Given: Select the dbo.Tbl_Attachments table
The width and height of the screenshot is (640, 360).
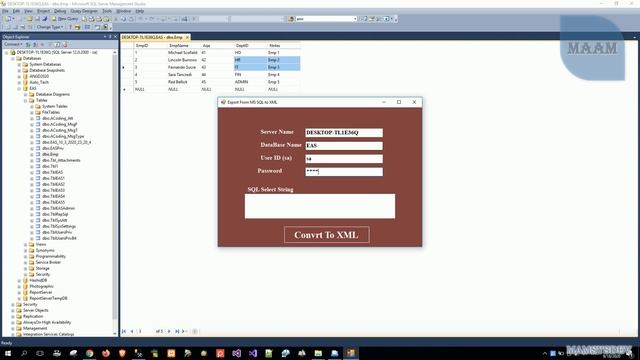Looking at the screenshot, I should (x=61, y=160).
